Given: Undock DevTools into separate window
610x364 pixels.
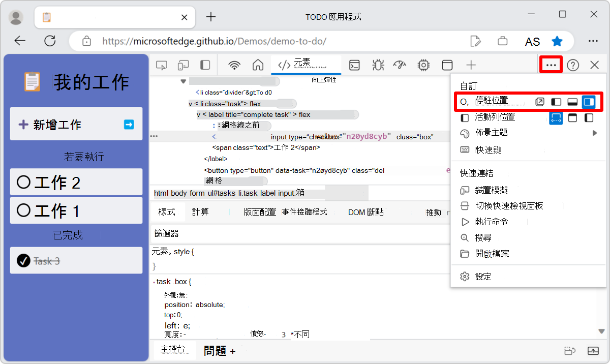Looking at the screenshot, I should (540, 102).
